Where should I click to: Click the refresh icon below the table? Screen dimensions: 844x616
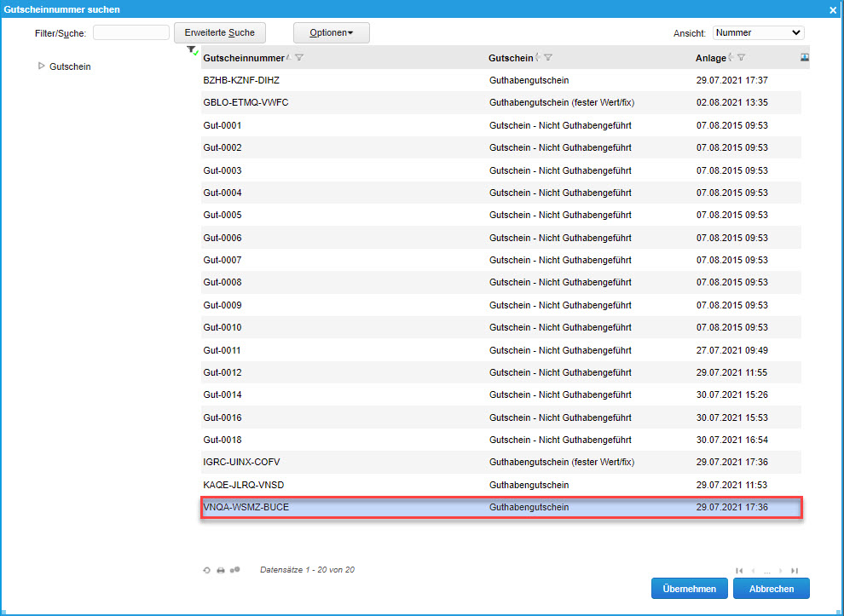[206, 570]
